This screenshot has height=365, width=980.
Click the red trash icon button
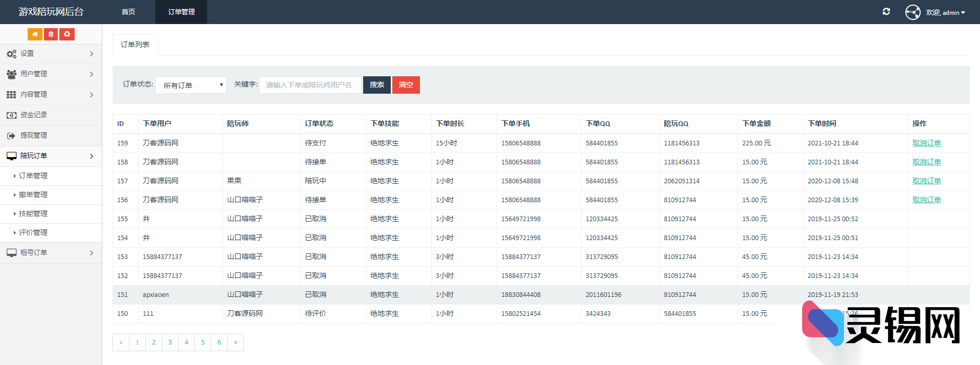coord(51,34)
